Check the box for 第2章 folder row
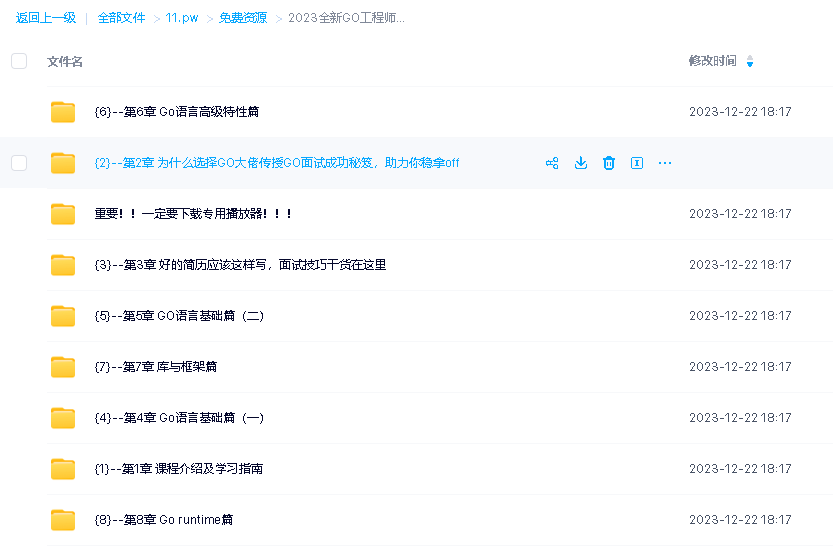This screenshot has width=833, height=554. [x=19, y=163]
